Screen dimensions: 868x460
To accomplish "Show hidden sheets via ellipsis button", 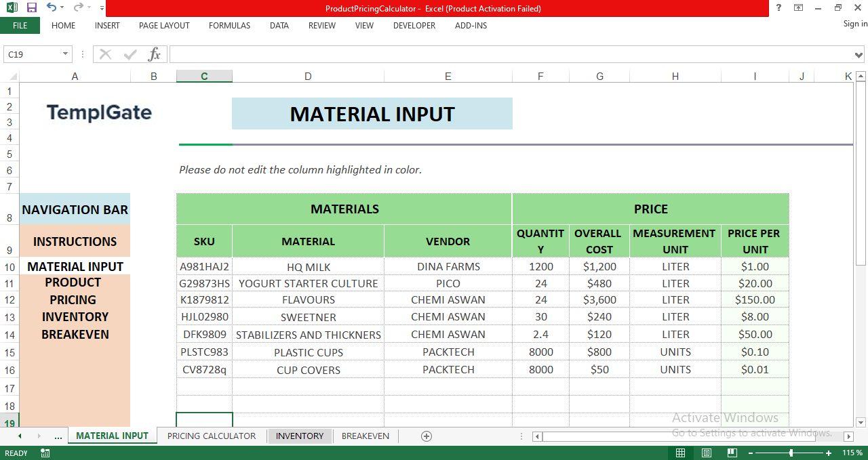I will coord(58,436).
